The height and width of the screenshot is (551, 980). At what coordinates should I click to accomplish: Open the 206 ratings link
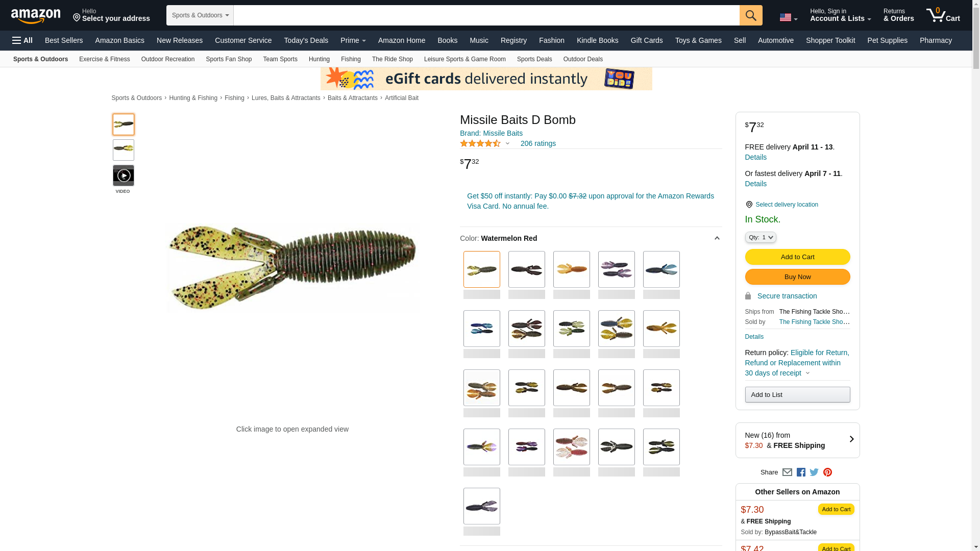point(538,143)
